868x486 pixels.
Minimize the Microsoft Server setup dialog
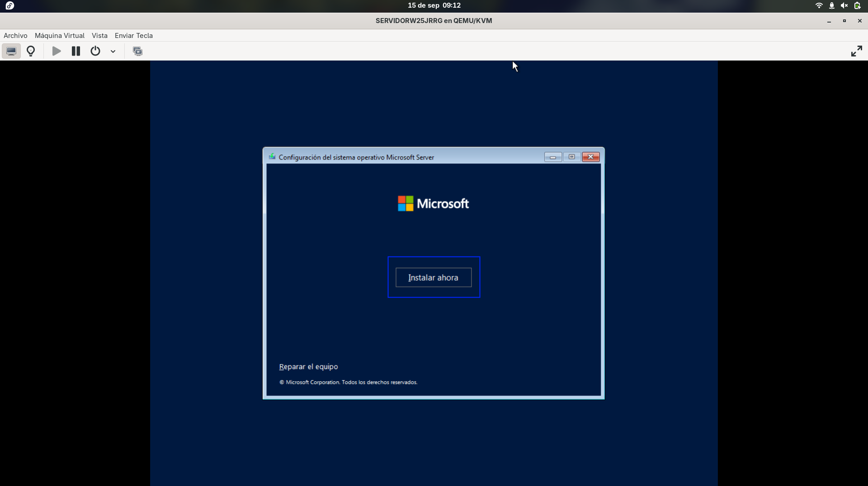click(553, 157)
